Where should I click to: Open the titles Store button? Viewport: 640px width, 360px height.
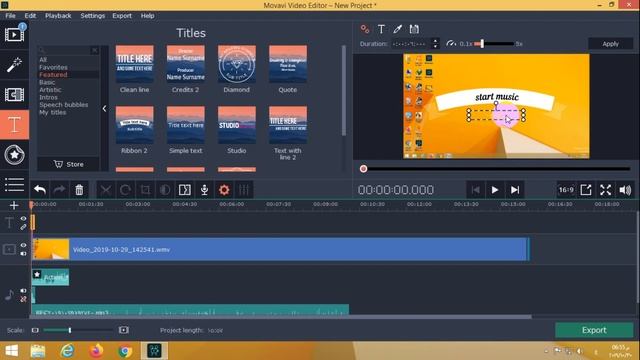(x=68, y=164)
